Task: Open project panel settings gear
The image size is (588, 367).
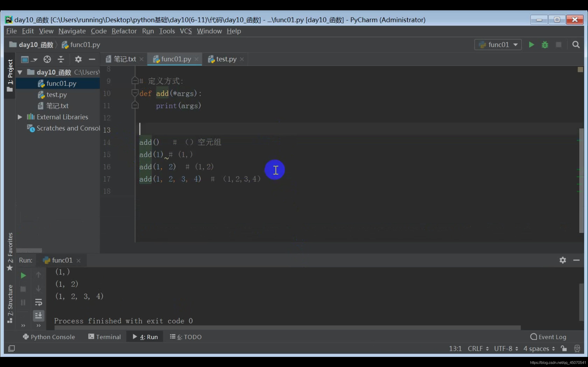Action: [x=78, y=59]
